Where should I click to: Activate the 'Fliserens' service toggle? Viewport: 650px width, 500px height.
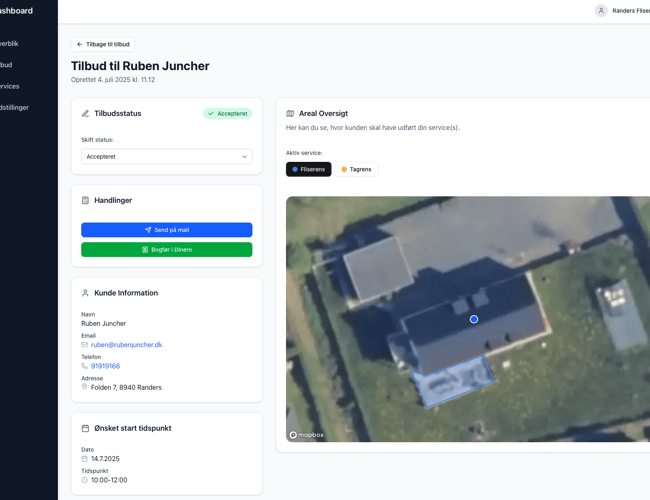[308, 169]
